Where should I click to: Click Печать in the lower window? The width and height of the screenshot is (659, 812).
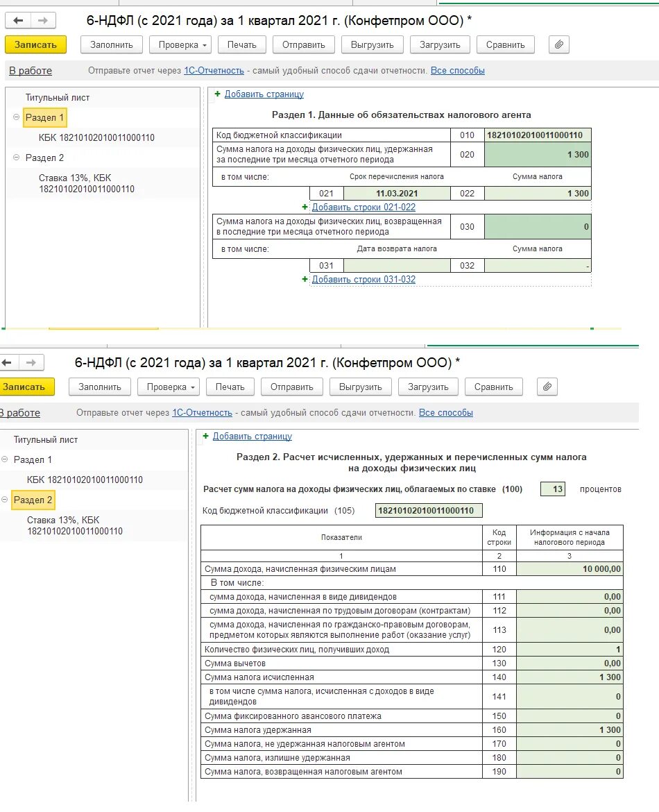point(230,387)
